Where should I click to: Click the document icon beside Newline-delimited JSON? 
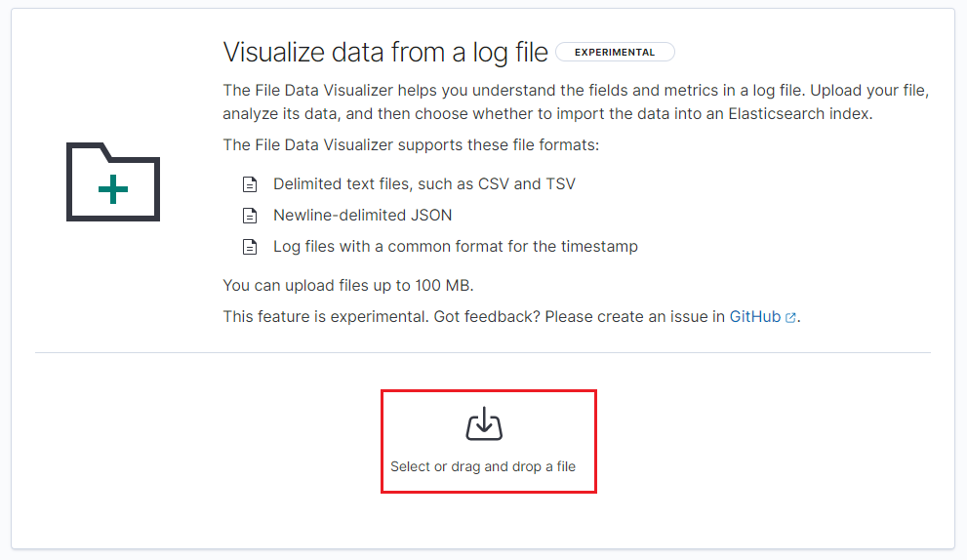click(x=250, y=216)
